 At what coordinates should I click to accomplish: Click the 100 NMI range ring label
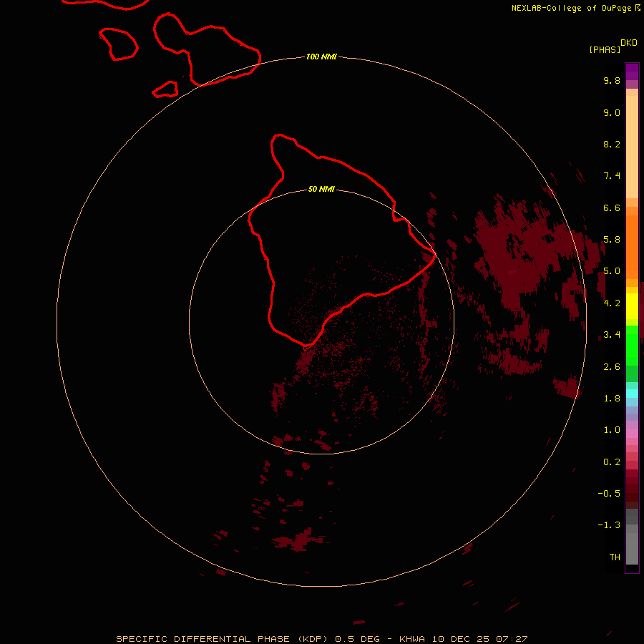(321, 57)
